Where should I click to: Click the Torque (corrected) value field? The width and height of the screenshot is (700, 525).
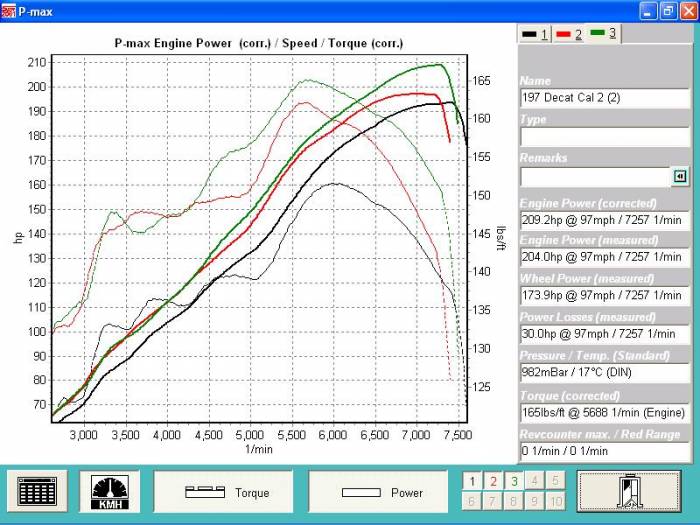point(604,411)
